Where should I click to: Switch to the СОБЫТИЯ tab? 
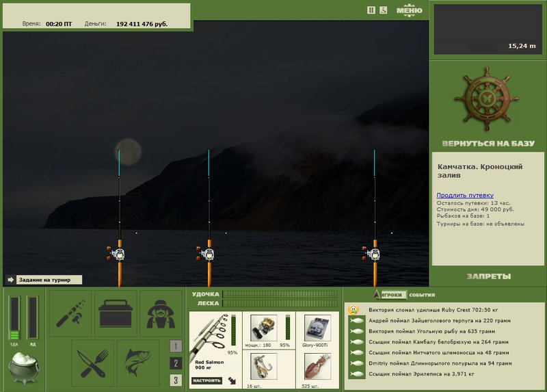[422, 295]
